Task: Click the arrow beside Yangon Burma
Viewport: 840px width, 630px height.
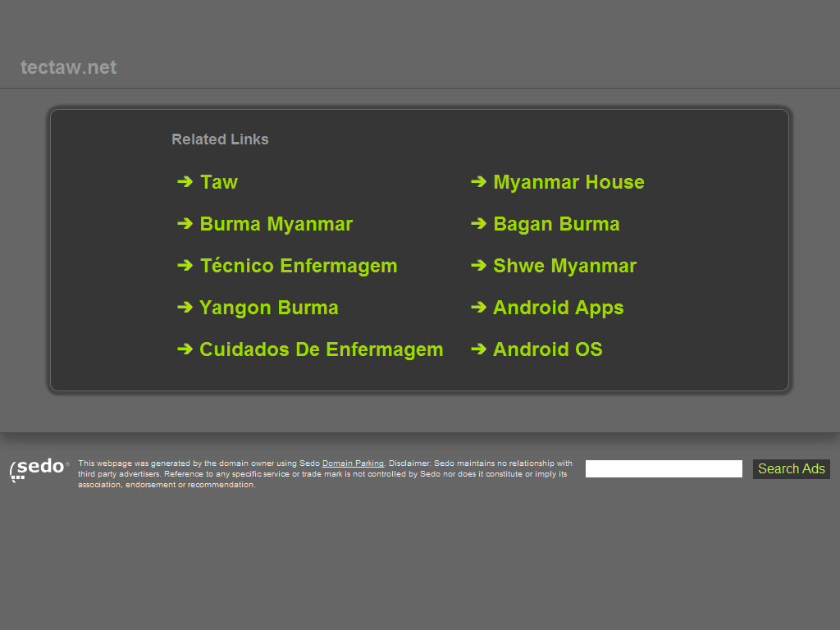Action: pos(185,307)
